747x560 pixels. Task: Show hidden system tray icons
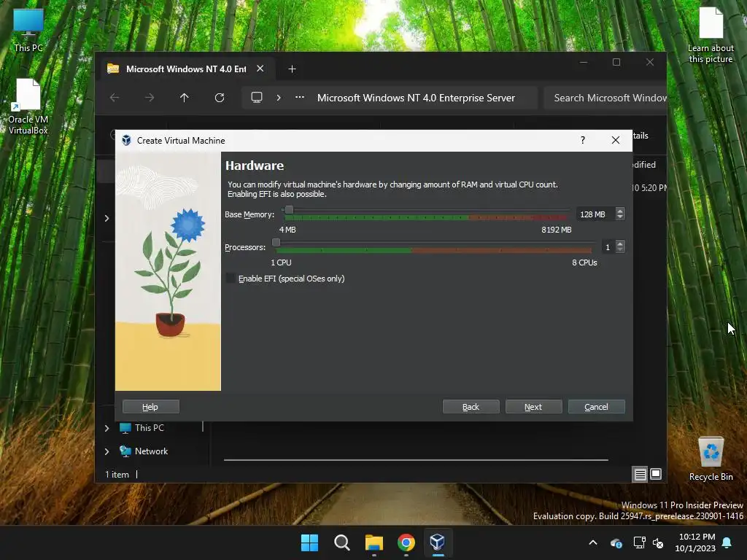(x=593, y=542)
